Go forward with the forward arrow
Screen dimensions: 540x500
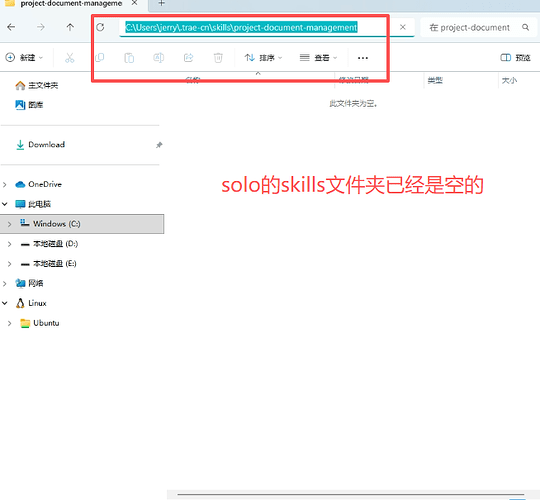click(x=41, y=27)
